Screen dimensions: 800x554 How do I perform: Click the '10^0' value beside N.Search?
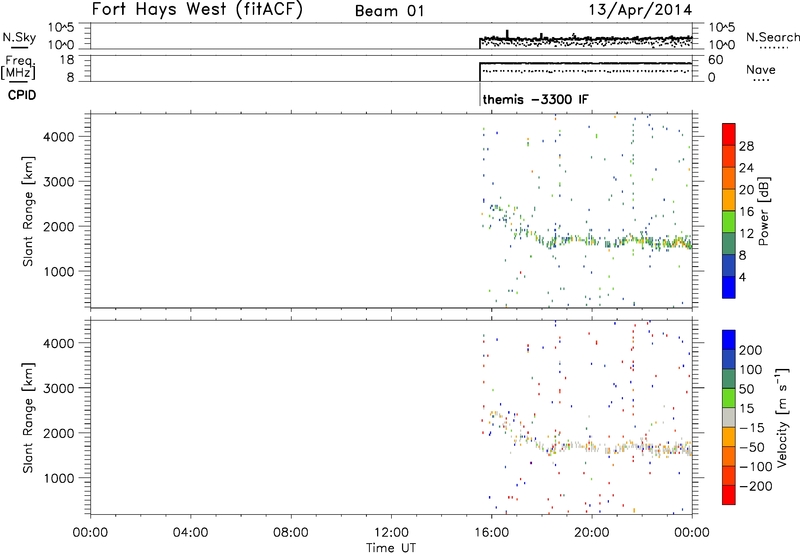click(x=722, y=45)
